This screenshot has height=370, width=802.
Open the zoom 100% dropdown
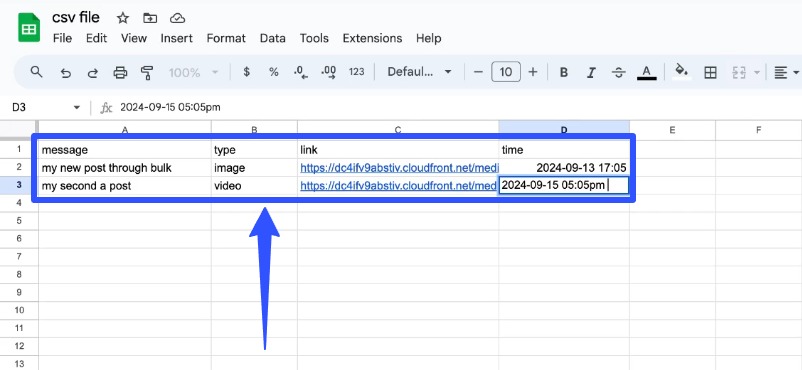pos(193,72)
